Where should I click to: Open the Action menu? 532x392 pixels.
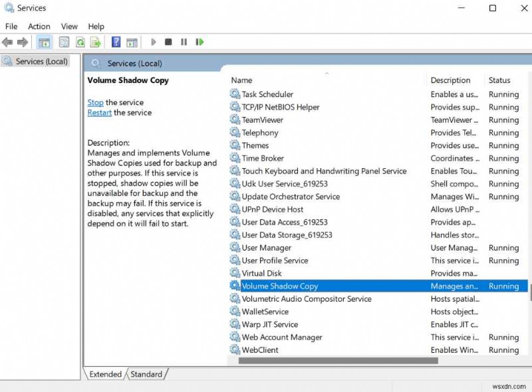(x=39, y=26)
